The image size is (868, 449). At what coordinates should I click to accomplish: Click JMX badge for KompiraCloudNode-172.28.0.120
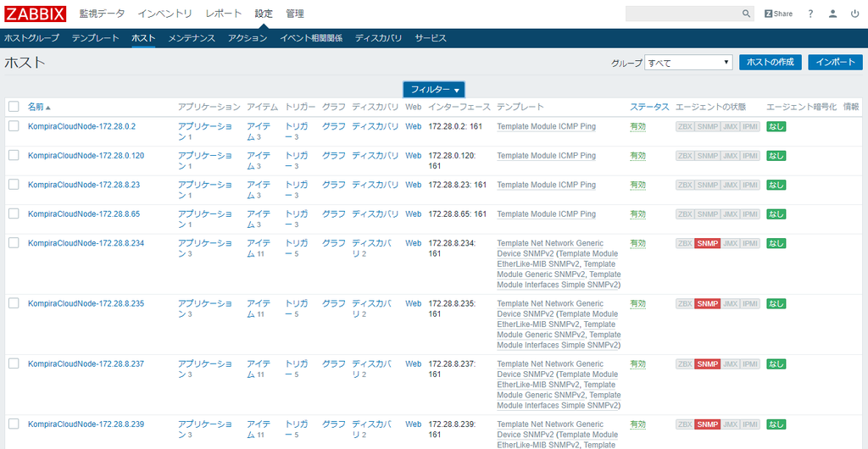[x=731, y=156]
